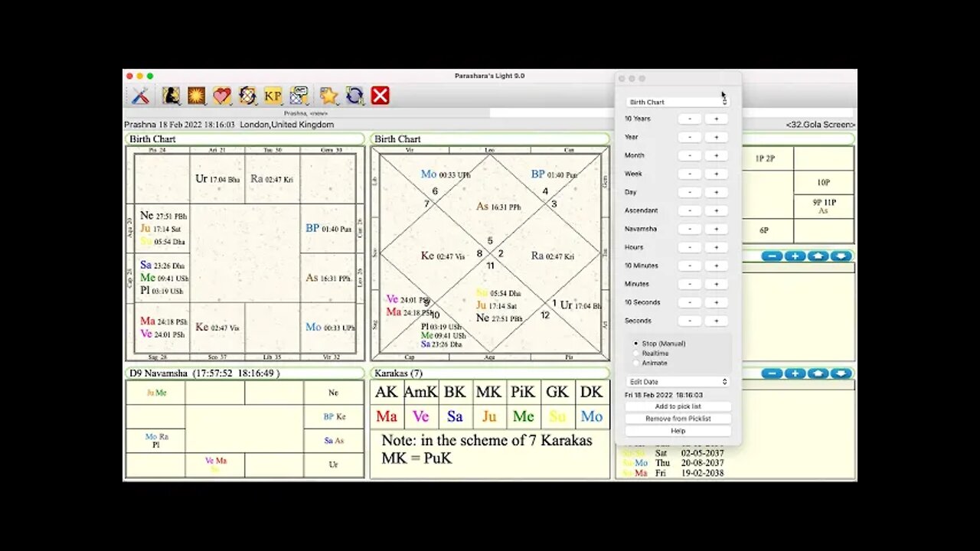Click the rotating chart transit toolbar icon
This screenshot has width=980, height=551.
(247, 96)
